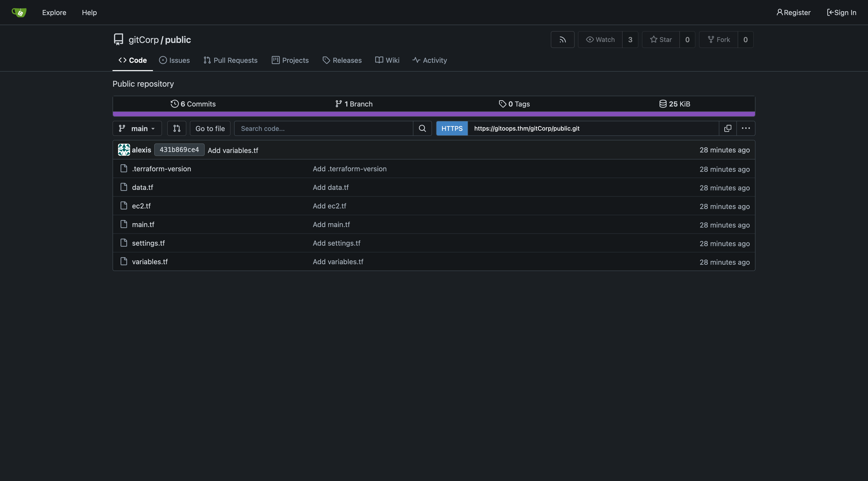
Task: Open stargazers count 0
Action: tap(687, 39)
